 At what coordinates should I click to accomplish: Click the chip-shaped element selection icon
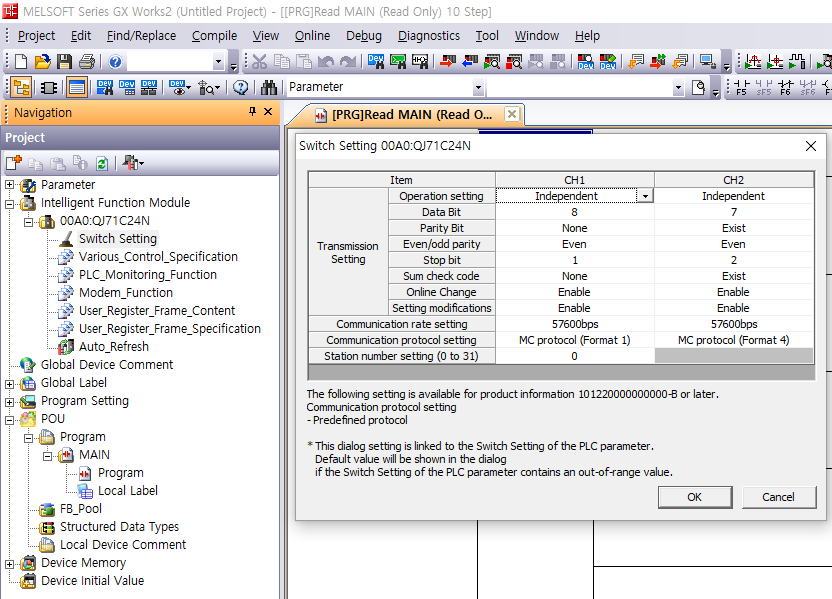[49, 87]
